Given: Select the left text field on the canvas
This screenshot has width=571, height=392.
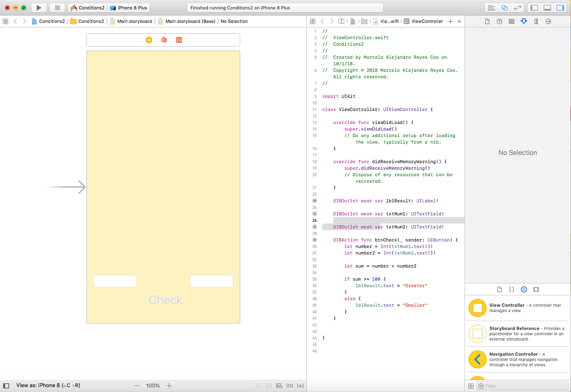Looking at the screenshot, I should click(115, 281).
